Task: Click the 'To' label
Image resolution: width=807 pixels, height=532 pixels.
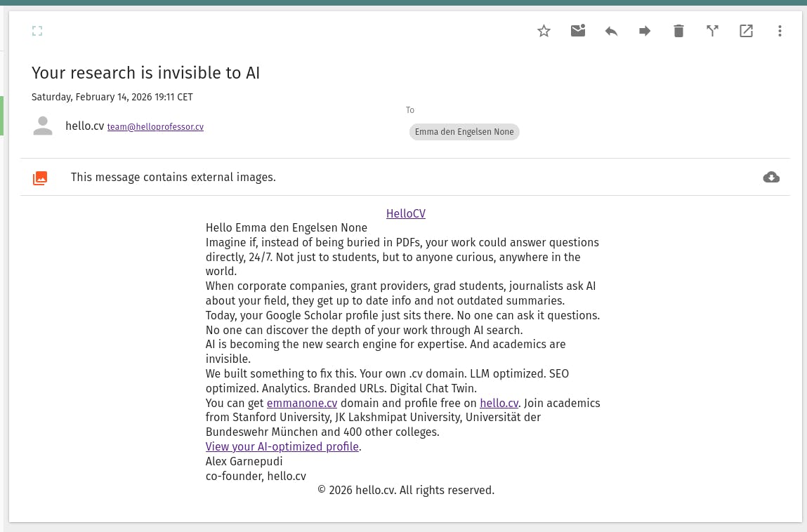Action: click(x=409, y=110)
